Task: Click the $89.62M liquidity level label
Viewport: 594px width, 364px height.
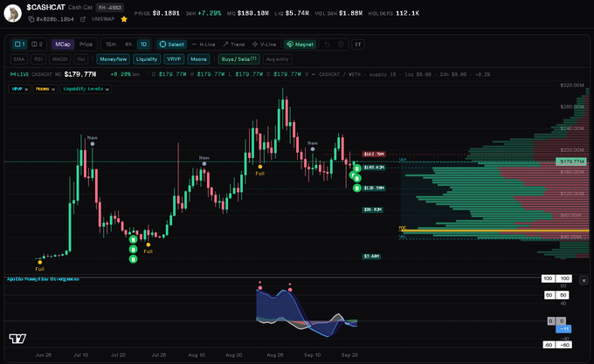Action: pos(372,209)
